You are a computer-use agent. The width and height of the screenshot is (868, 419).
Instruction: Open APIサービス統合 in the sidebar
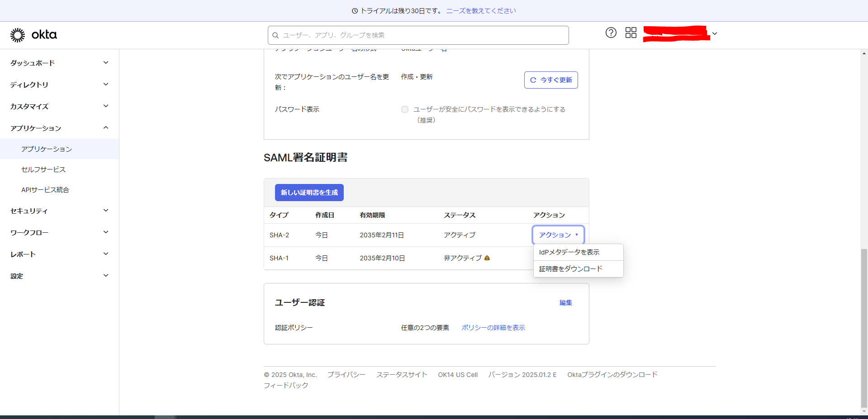(x=59, y=190)
